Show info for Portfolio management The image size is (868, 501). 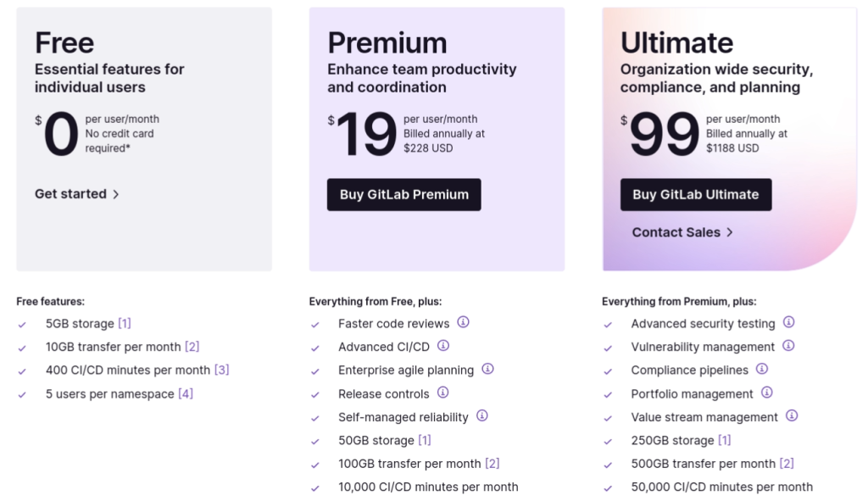(x=767, y=392)
